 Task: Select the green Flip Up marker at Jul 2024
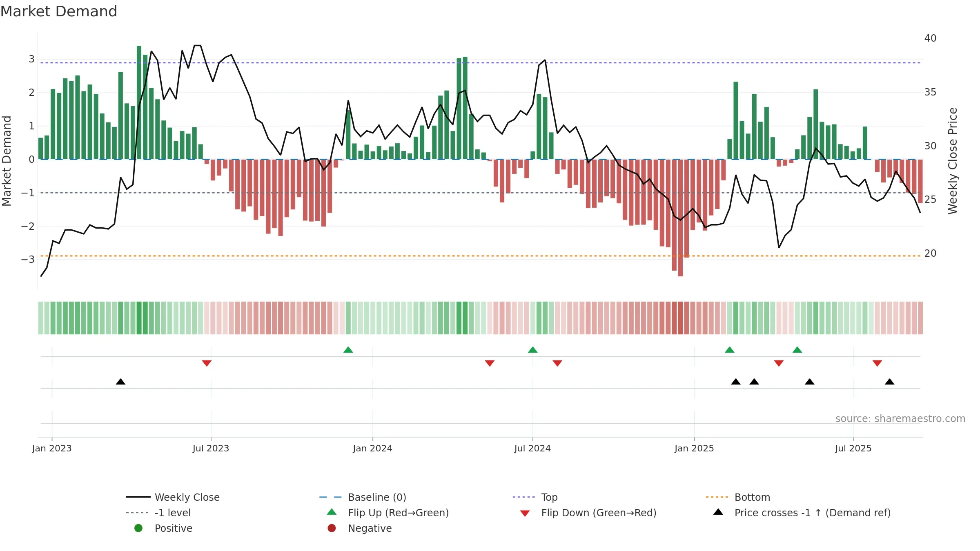tap(533, 350)
